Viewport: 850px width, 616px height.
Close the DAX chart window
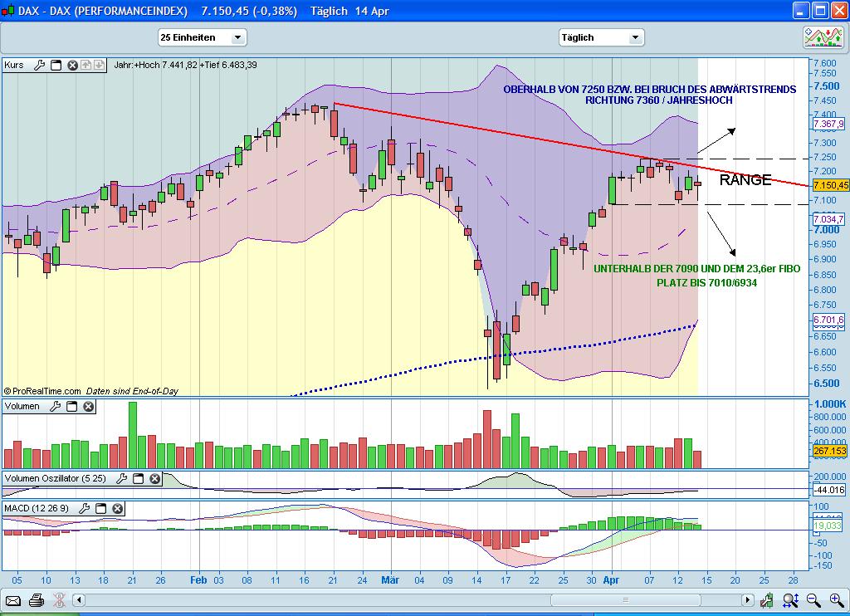click(x=840, y=10)
